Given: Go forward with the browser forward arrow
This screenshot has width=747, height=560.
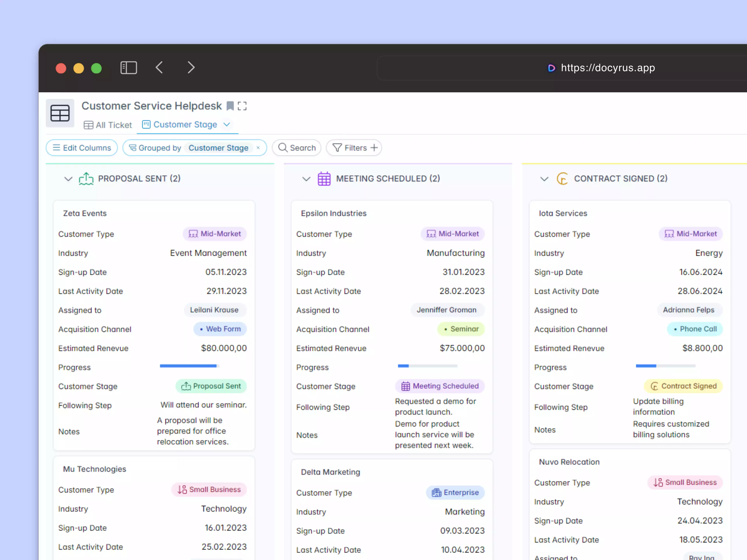Looking at the screenshot, I should pyautogui.click(x=191, y=67).
